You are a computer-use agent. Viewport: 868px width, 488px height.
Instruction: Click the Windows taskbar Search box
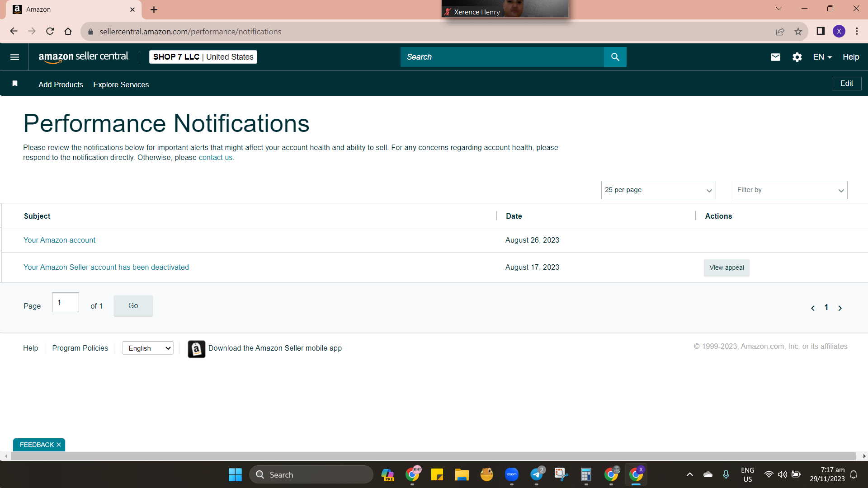311,474
